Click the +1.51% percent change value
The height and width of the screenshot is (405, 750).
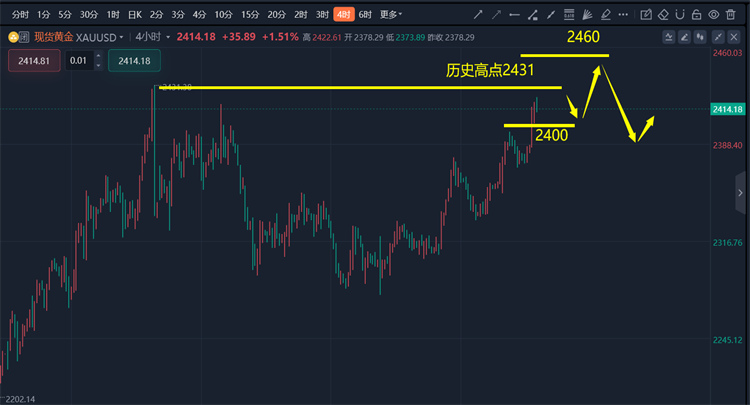point(280,37)
